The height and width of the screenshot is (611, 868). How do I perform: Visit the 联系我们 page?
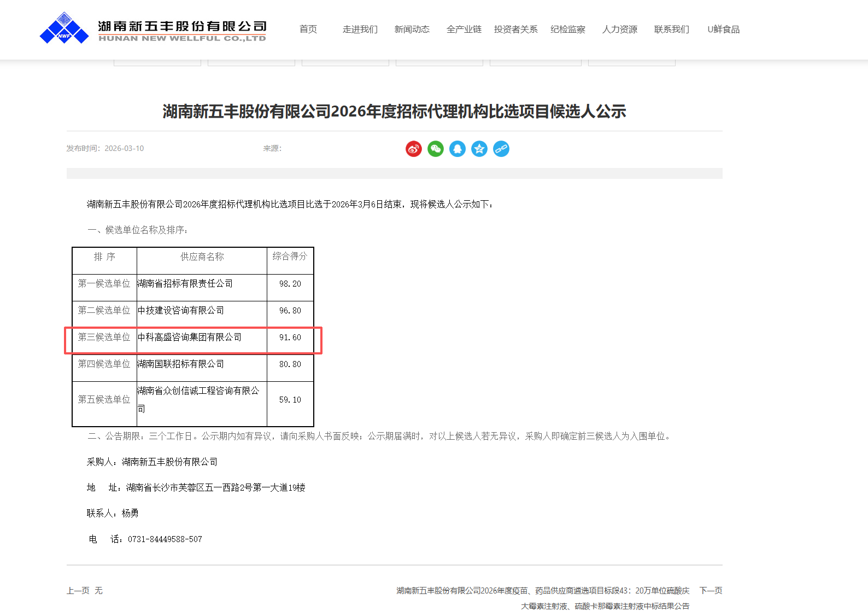(x=671, y=30)
